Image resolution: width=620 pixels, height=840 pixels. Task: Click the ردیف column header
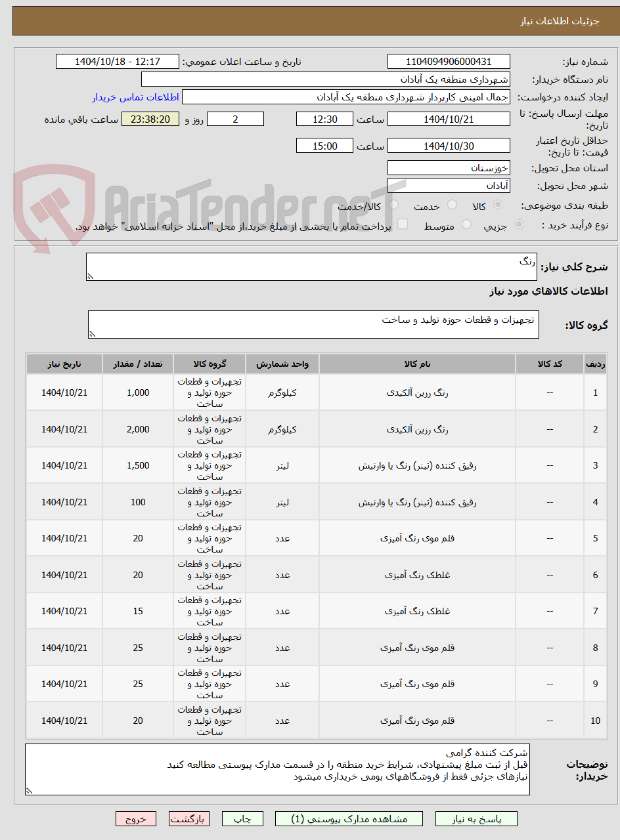coord(595,364)
